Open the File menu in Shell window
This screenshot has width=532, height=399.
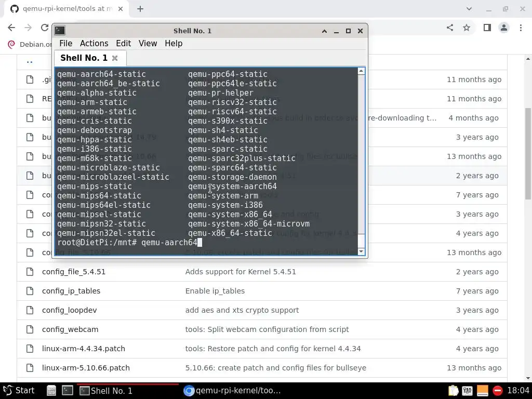[65, 44]
